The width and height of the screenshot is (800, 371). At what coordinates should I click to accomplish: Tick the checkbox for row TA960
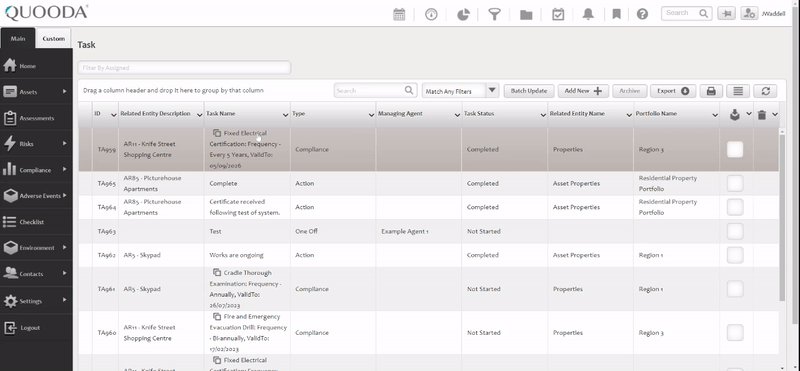pos(735,333)
